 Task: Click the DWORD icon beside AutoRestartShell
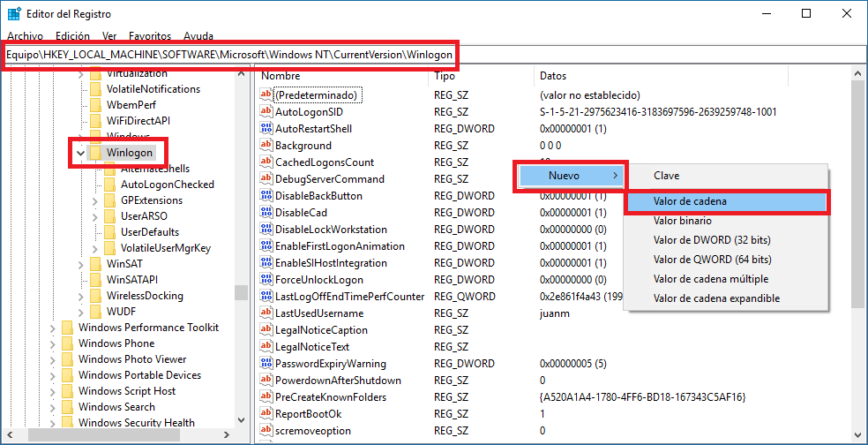(266, 129)
